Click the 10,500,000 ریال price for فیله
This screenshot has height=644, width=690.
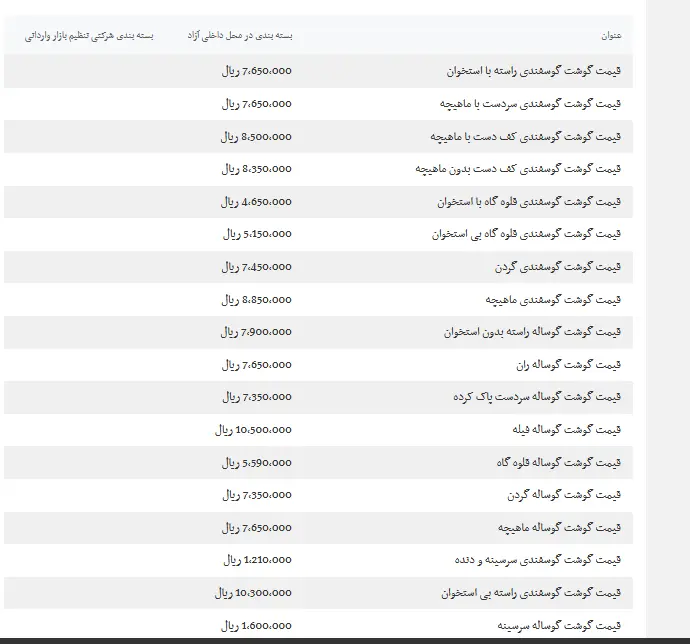pos(253,430)
